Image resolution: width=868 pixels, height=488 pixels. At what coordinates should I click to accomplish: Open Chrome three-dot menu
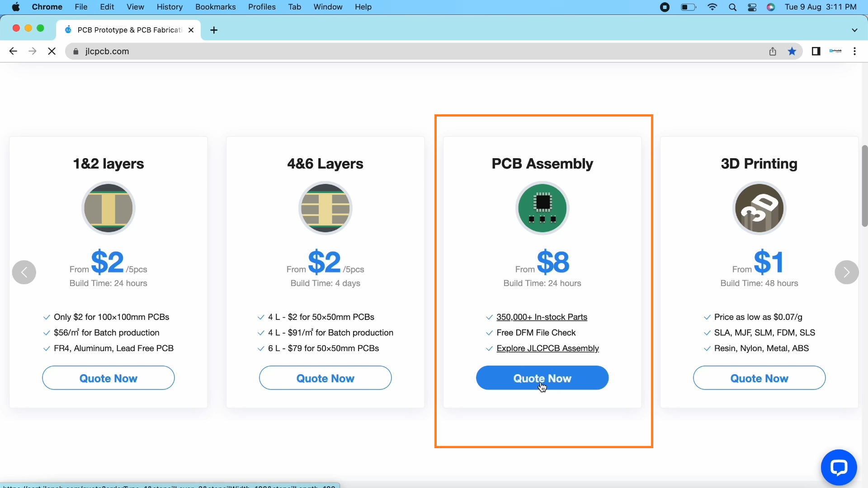pos(854,52)
